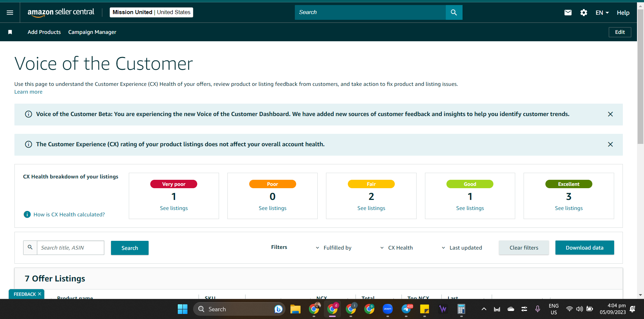Open Sticky Notes from the taskbar

425,309
